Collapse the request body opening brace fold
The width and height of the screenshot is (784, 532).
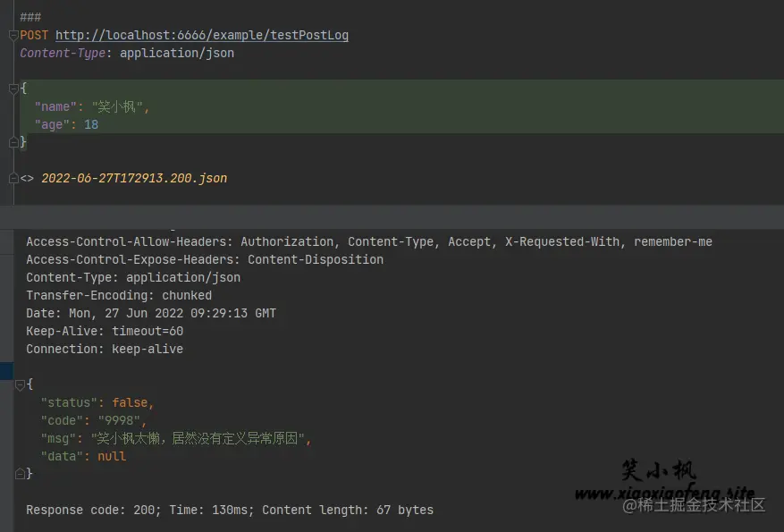coord(13,89)
